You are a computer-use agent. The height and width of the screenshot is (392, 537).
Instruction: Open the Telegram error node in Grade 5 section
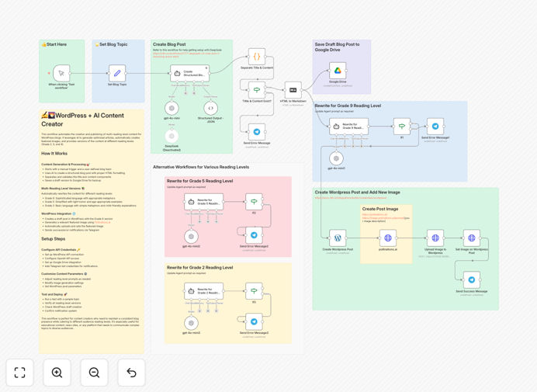pos(254,235)
